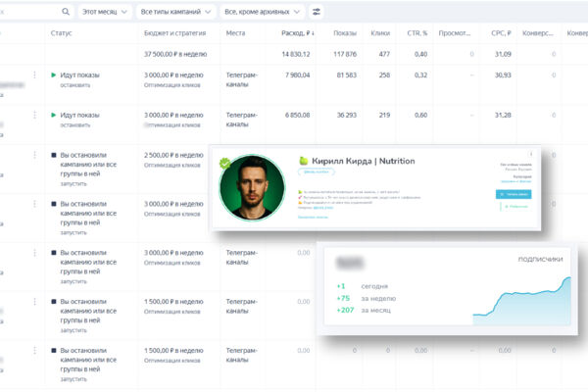Click the total budget "37 500,00 ₽ в неделю"
The image size is (588, 392).
[175, 54]
